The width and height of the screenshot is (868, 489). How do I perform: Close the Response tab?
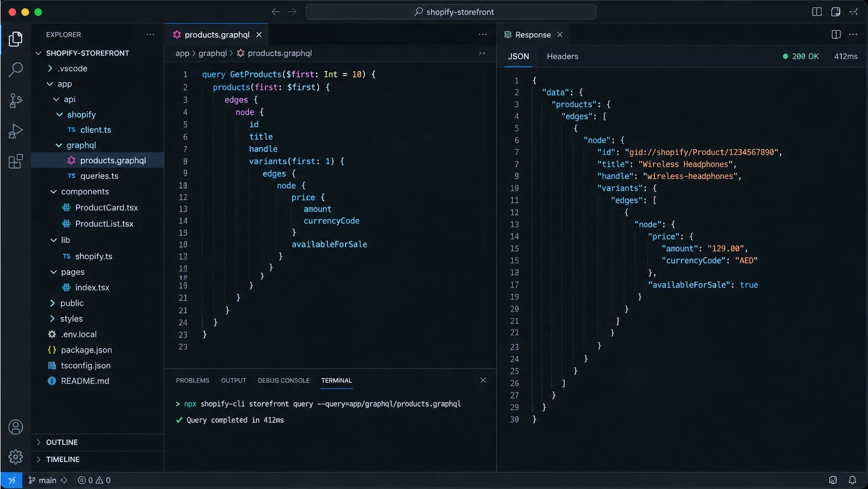tap(560, 34)
